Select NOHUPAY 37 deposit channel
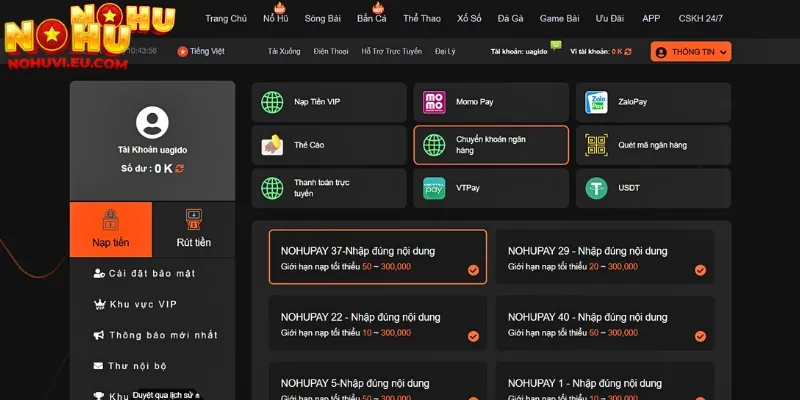The width and height of the screenshot is (800, 400). pos(378,257)
